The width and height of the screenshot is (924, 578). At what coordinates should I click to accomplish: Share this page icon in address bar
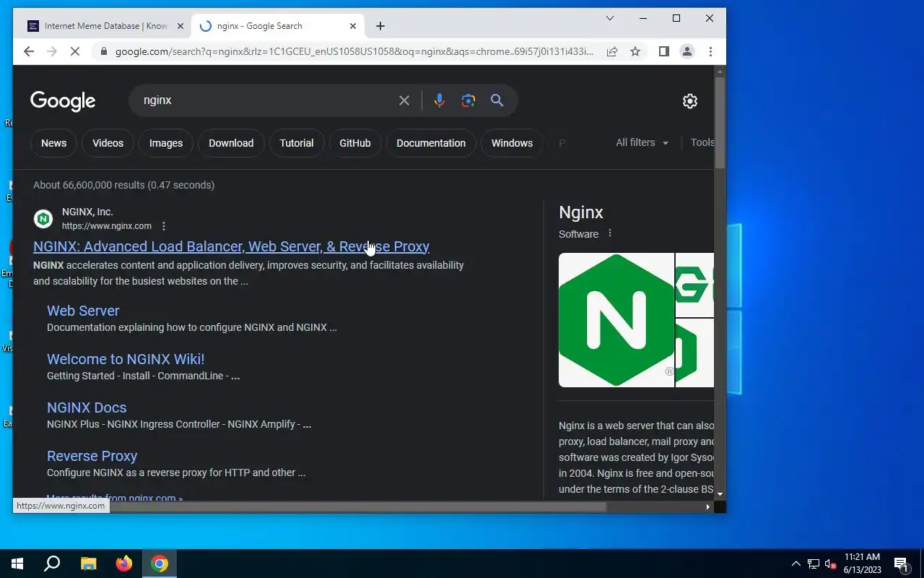coord(612,51)
